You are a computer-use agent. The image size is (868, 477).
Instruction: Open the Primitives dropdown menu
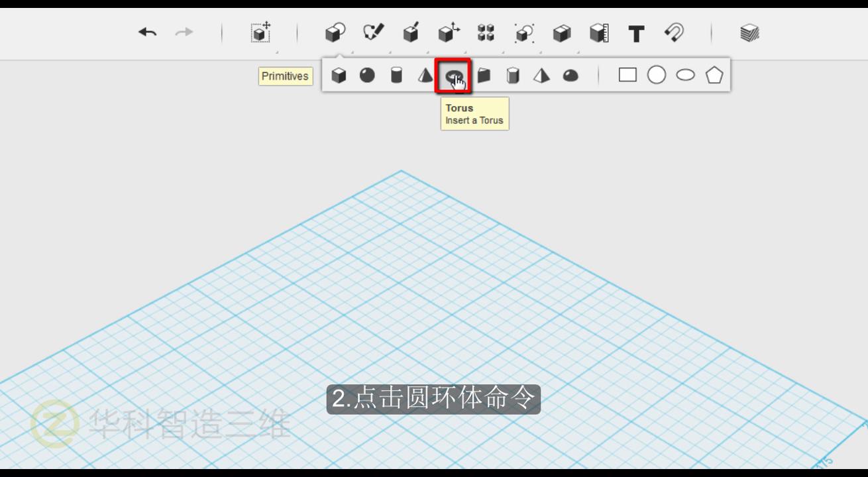coord(335,33)
